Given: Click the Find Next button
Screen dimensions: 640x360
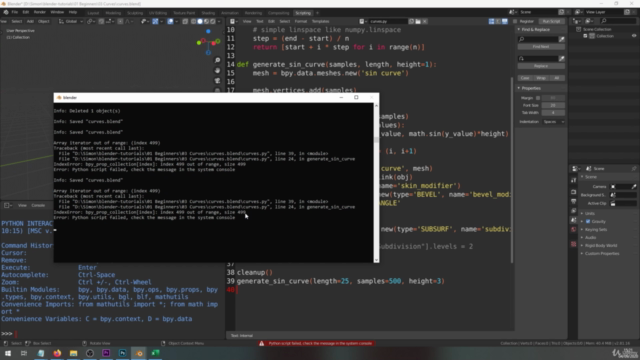Looking at the screenshot, I should click(541, 47).
